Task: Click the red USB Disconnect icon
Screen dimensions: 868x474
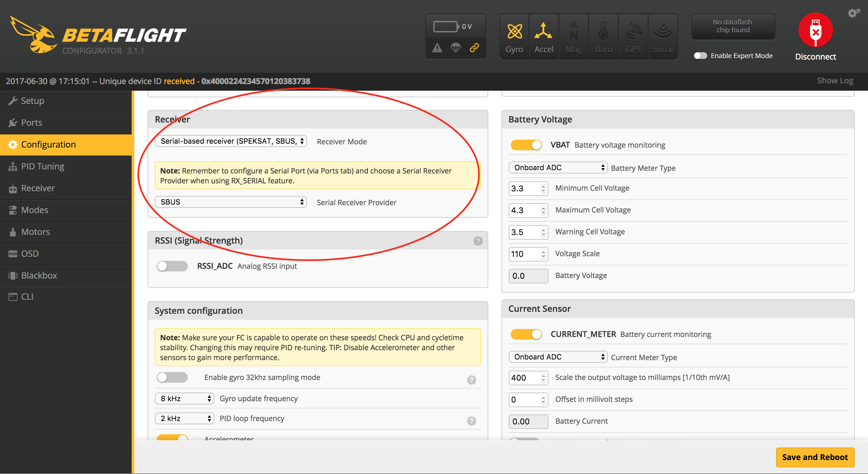Action: (x=815, y=30)
